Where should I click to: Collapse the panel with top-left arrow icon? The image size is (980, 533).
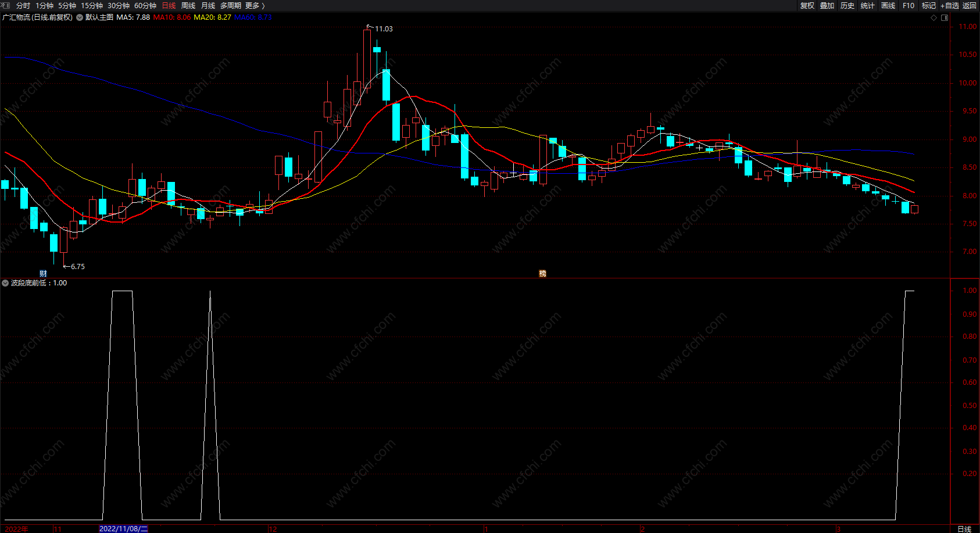pos(6,5)
